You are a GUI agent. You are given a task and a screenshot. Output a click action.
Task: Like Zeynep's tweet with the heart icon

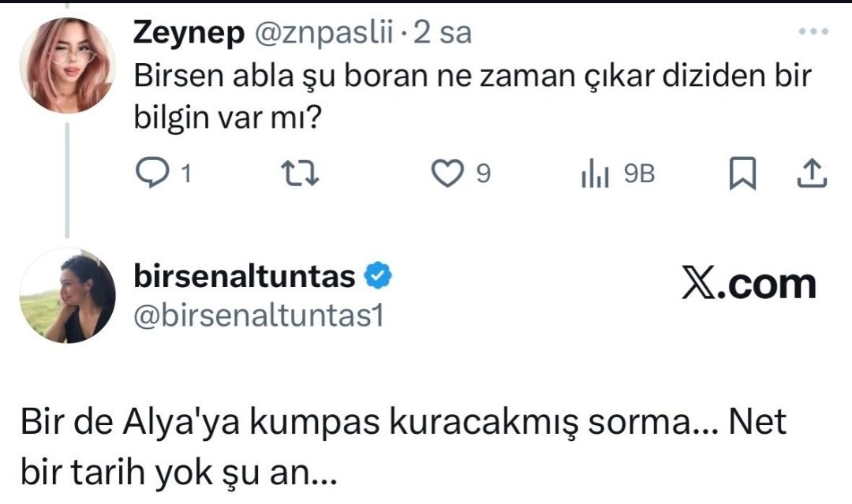[x=450, y=174]
